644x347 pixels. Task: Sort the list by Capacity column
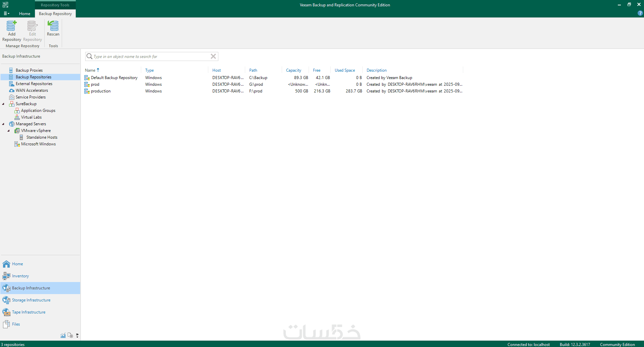293,70
